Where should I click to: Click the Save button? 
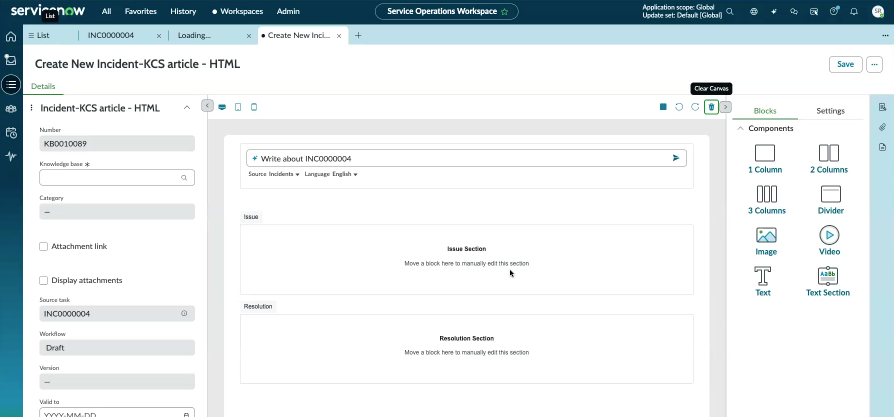[x=845, y=64]
